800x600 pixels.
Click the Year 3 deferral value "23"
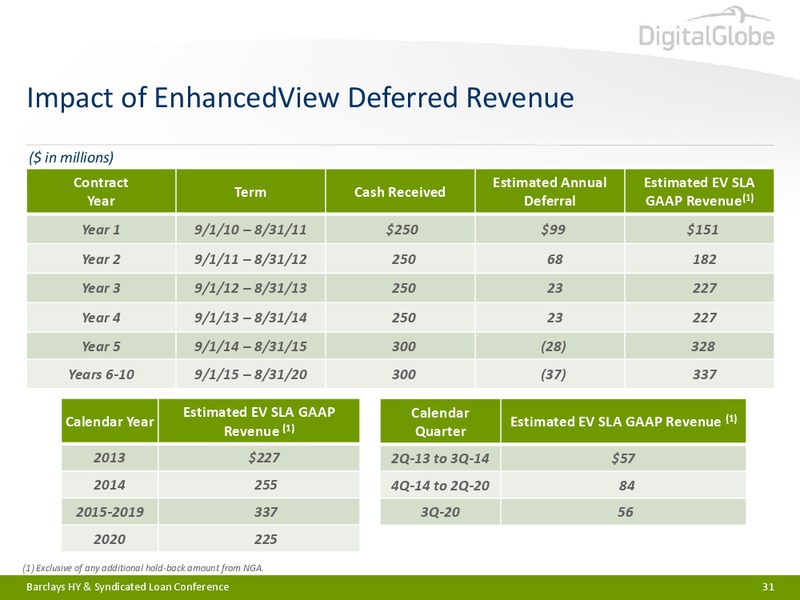pos(555,288)
